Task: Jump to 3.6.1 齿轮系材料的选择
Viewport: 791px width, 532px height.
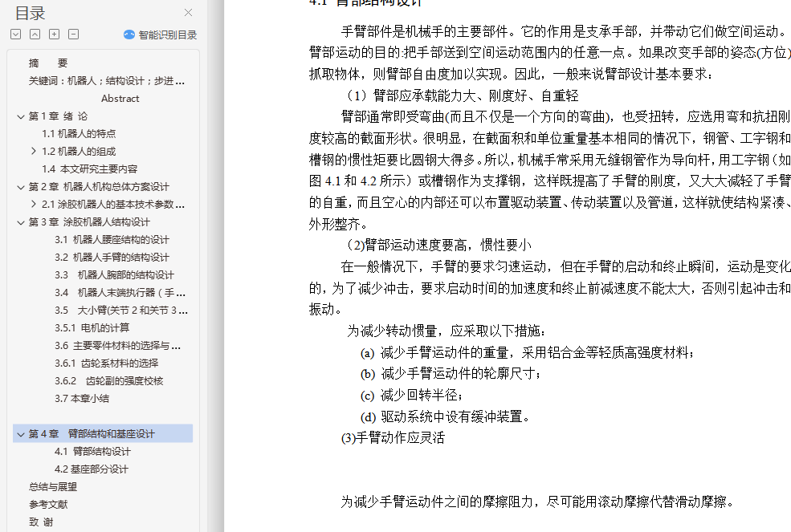Action: [x=107, y=363]
